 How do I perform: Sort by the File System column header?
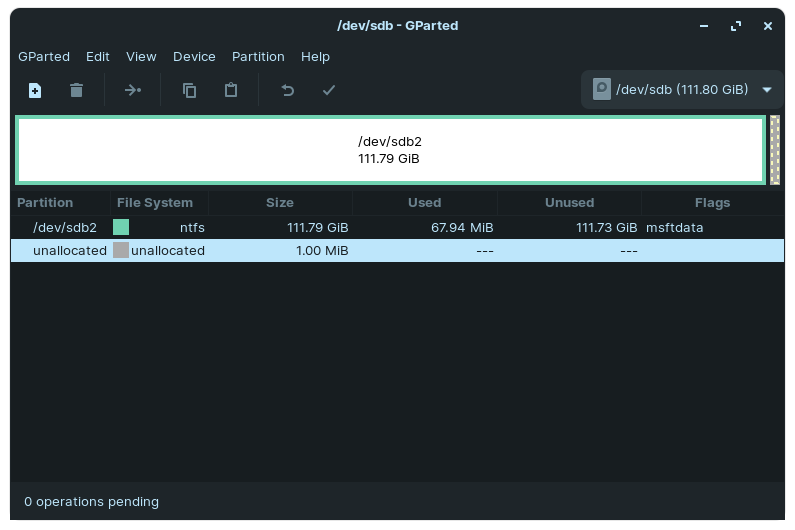(x=159, y=203)
